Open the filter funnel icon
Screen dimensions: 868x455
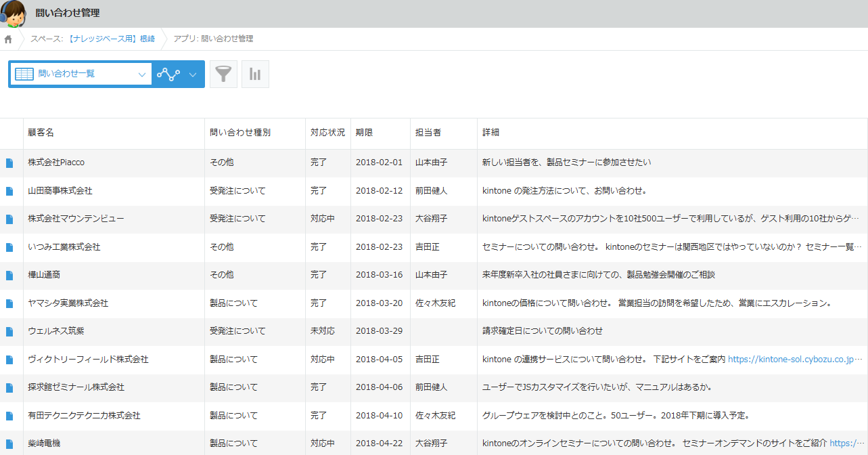click(223, 74)
